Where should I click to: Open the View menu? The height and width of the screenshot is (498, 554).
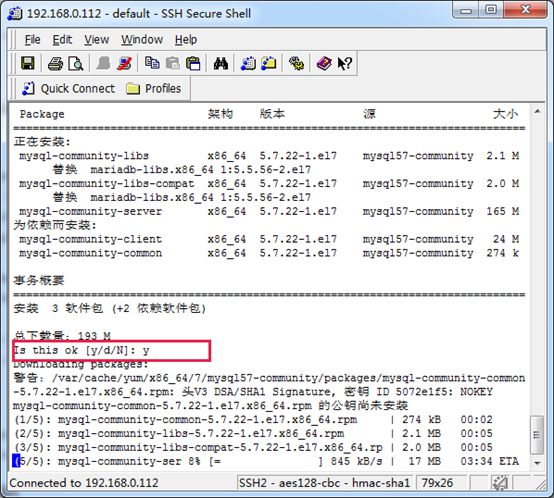pyautogui.click(x=96, y=40)
